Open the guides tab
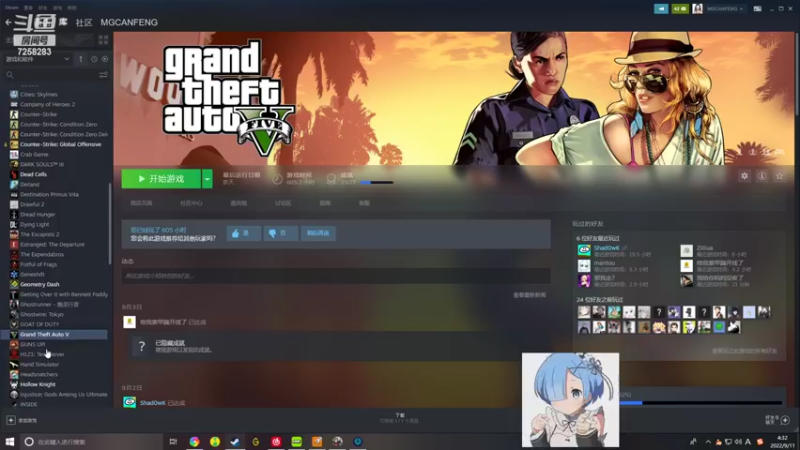The width and height of the screenshot is (800, 450). click(325, 203)
